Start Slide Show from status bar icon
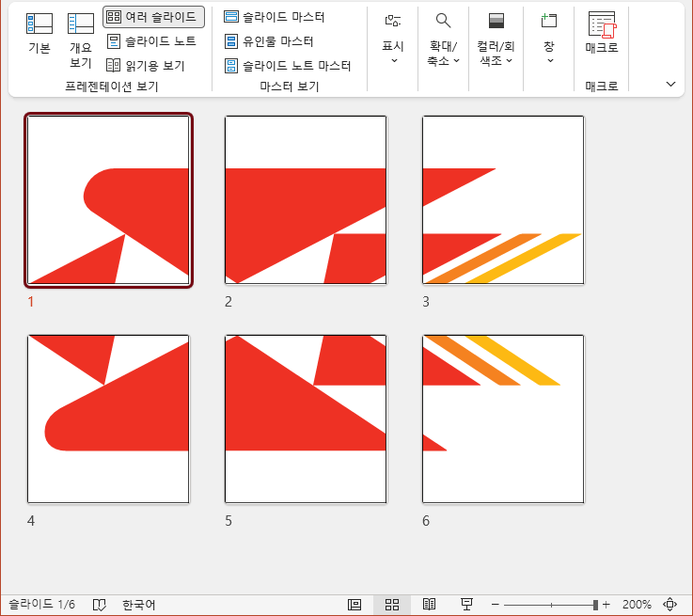 (466, 605)
